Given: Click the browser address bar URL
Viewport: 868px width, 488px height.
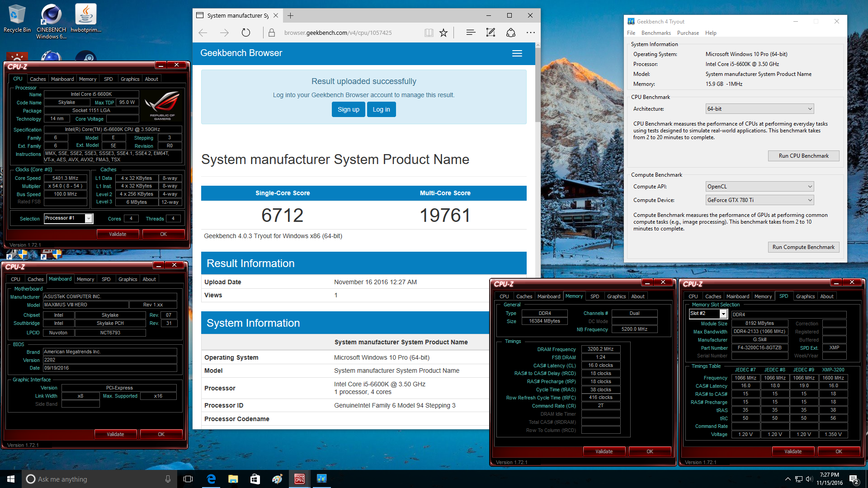Looking at the screenshot, I should tap(338, 33).
